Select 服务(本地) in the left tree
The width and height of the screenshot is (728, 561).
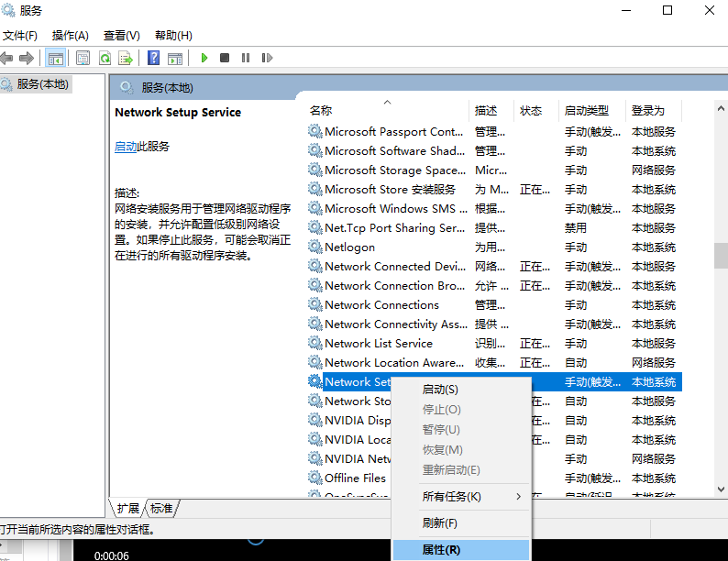pos(42,84)
